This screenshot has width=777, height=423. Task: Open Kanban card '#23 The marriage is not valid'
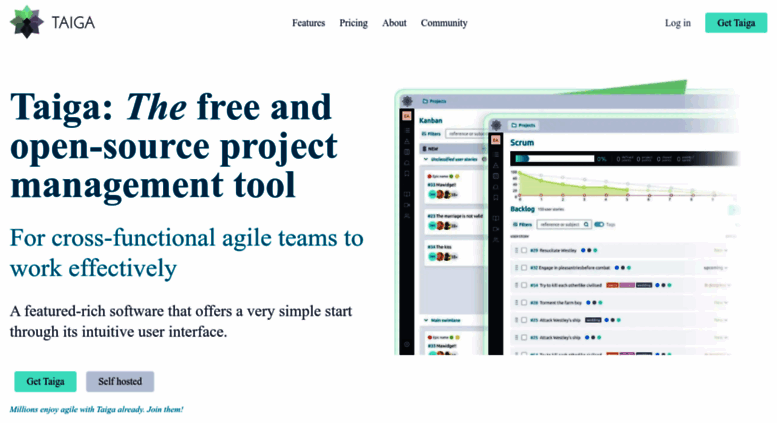(454, 221)
